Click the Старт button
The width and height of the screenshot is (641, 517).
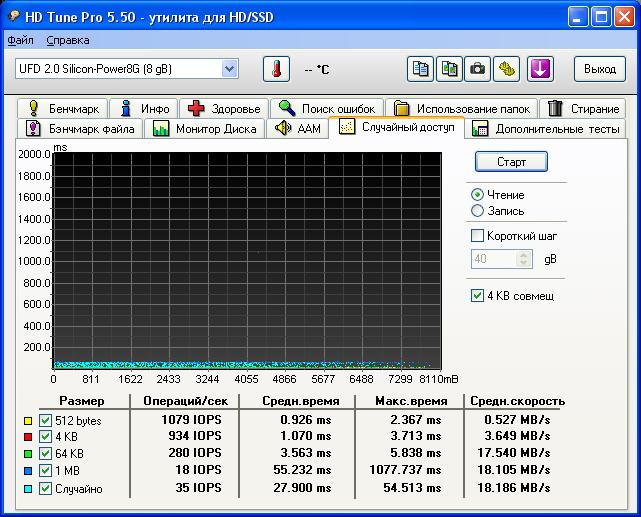coord(511,162)
